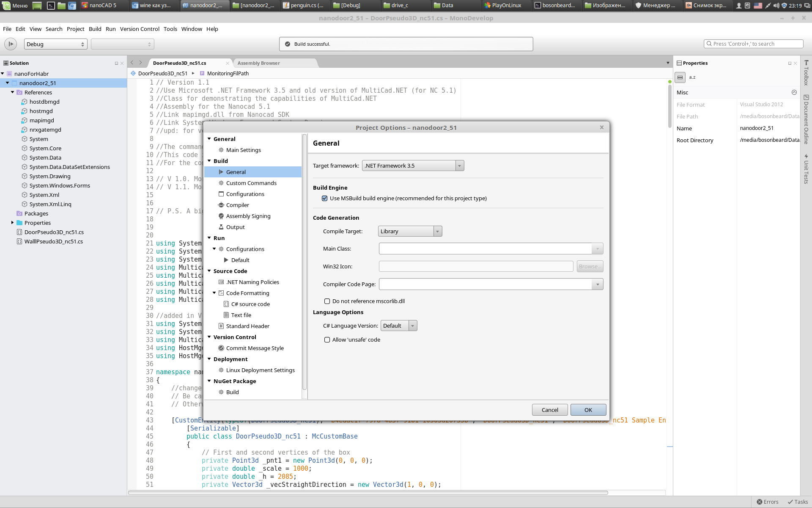The width and height of the screenshot is (812, 508).
Task: Click Commit Message Style icon
Action: 221,348
